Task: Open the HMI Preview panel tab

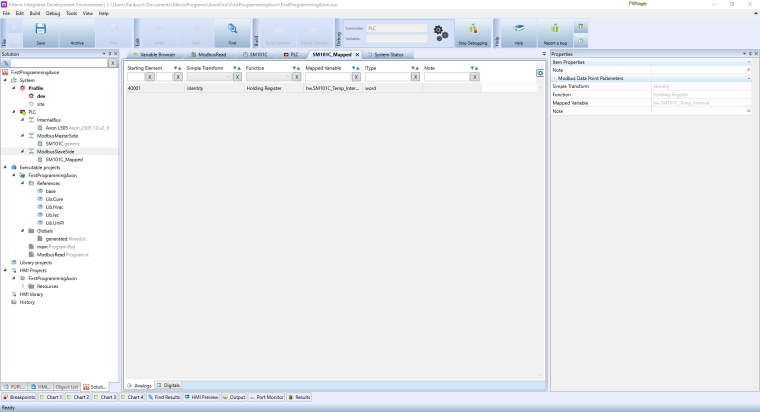Action: point(202,397)
